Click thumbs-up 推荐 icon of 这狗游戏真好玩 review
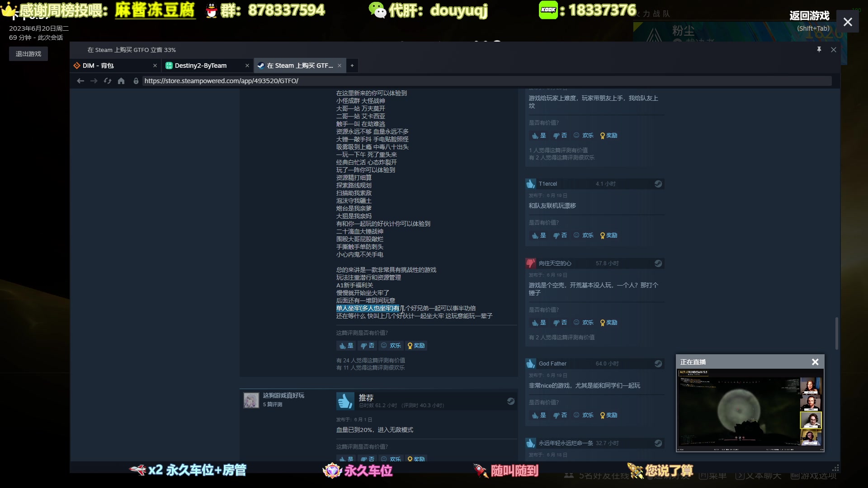Viewport: 868px width, 488px height. click(345, 401)
